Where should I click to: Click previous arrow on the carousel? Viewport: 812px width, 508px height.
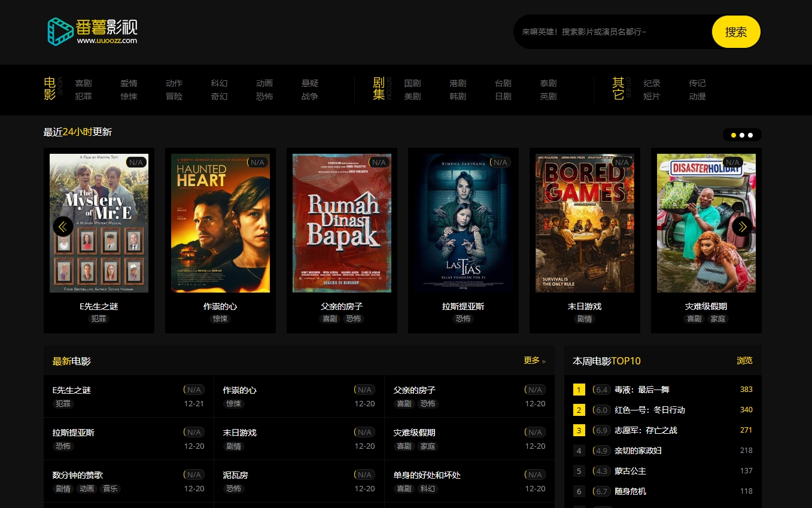click(x=63, y=226)
